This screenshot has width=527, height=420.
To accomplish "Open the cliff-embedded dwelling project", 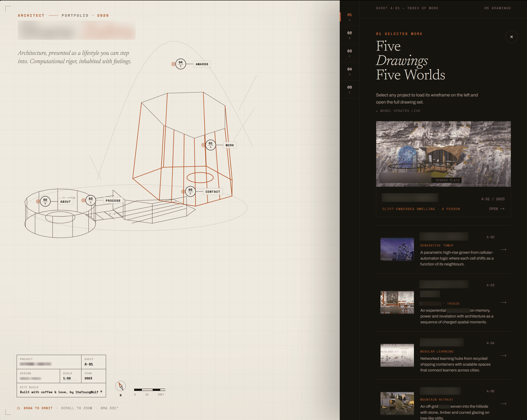I will (x=497, y=209).
